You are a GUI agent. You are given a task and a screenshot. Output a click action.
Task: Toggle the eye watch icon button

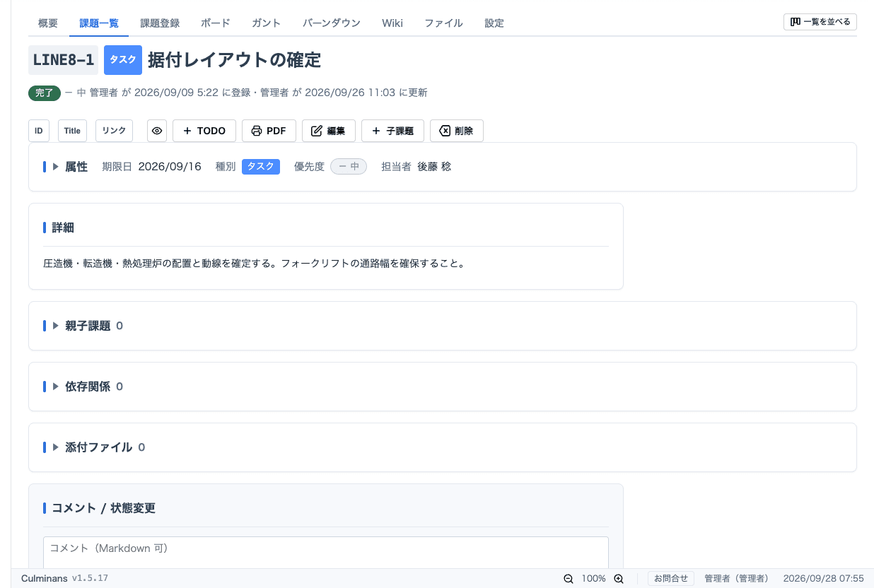coord(157,131)
